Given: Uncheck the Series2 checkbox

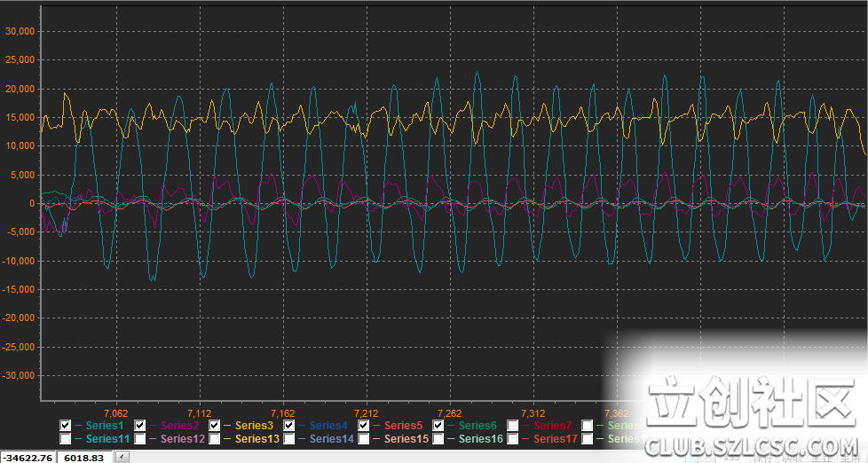Looking at the screenshot, I should 140,426.
